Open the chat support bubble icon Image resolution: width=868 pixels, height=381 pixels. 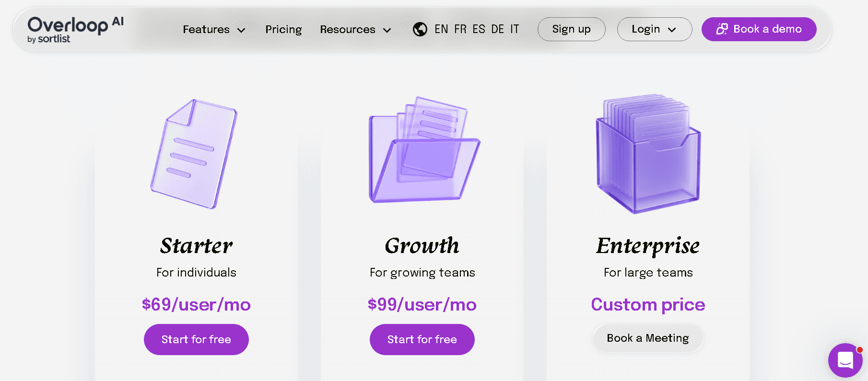click(x=845, y=360)
